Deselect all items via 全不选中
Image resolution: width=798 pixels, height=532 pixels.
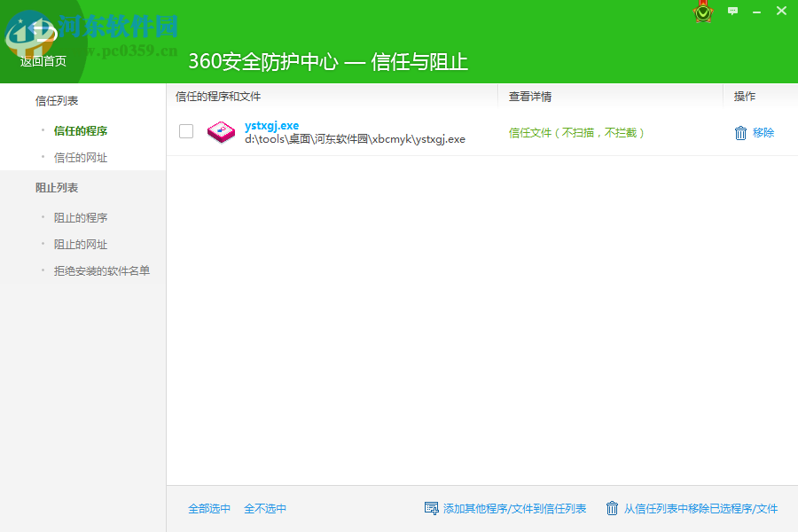click(266, 508)
